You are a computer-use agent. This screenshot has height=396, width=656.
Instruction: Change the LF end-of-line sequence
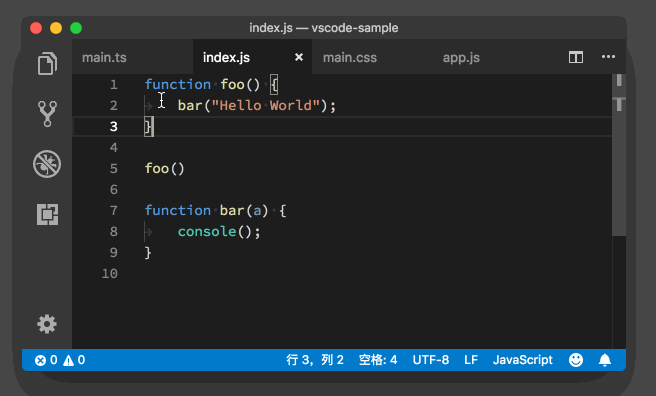click(x=471, y=360)
